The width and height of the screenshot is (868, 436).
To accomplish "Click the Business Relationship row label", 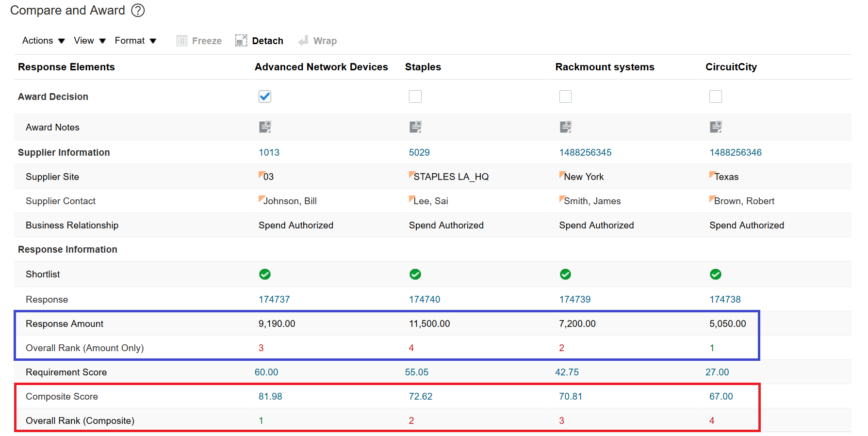I will (x=72, y=225).
